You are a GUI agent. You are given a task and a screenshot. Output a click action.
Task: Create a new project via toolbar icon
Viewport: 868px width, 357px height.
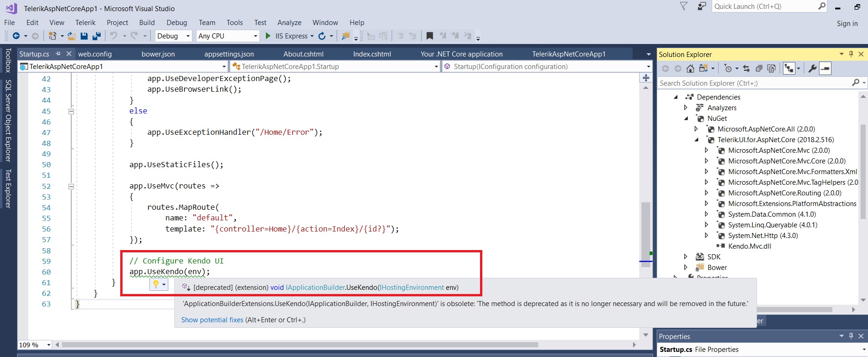(52, 36)
